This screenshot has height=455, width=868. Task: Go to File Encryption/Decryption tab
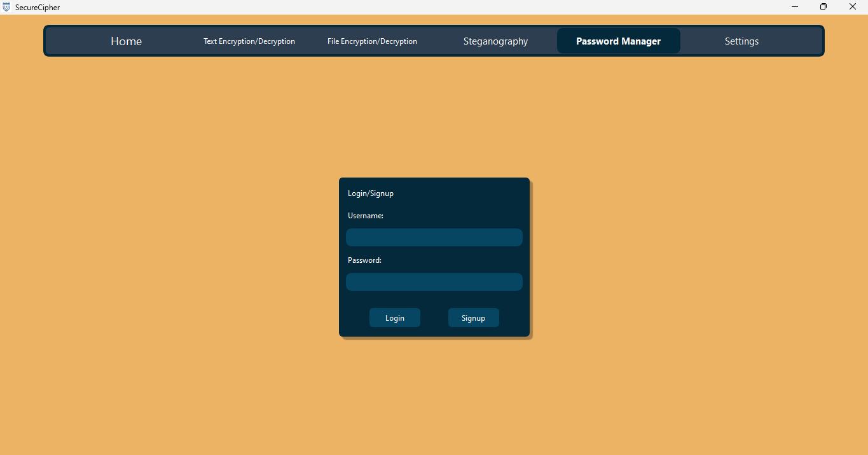pos(372,41)
